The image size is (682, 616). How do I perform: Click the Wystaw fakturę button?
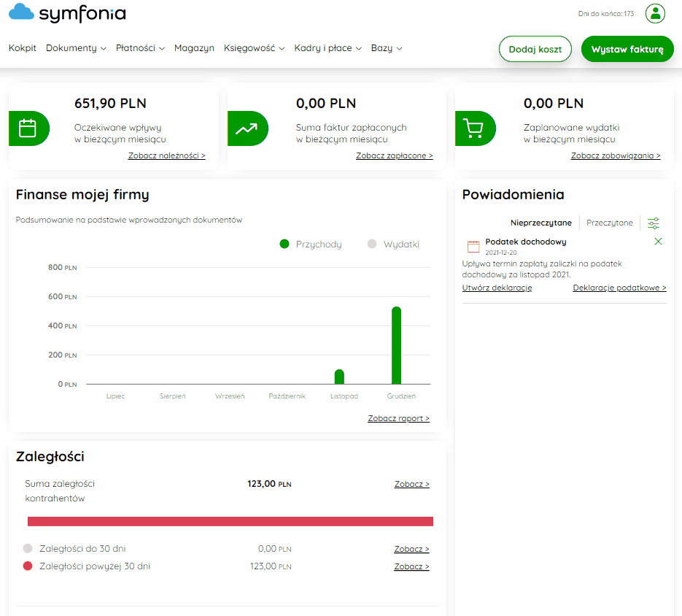[x=627, y=49]
